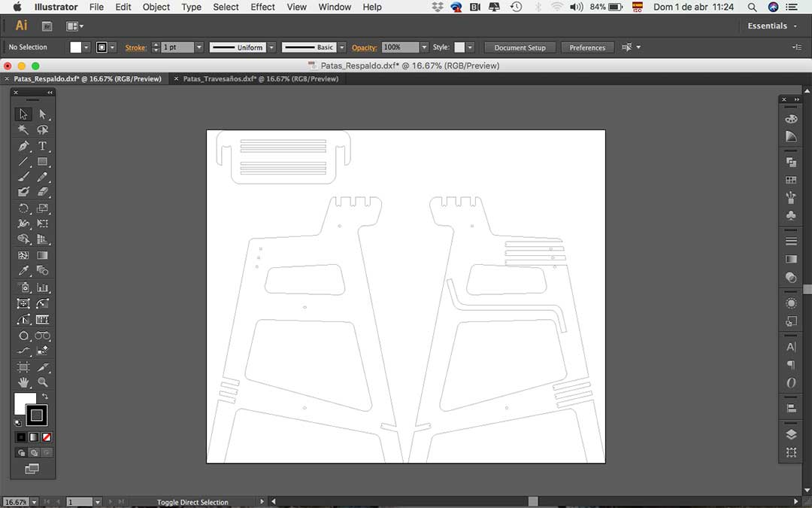Select the Blend tool
The image size is (812, 508).
[x=42, y=271]
